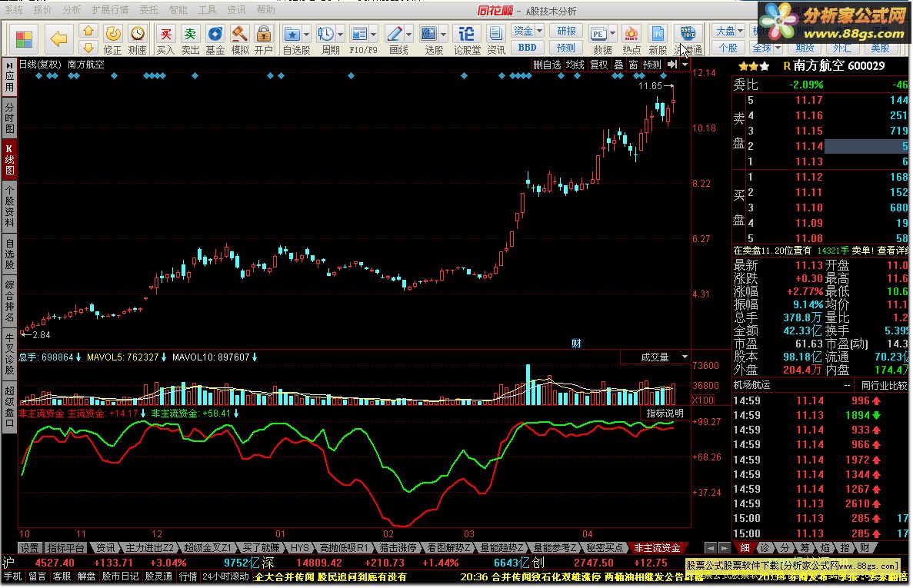Expand the 画线 dropdown arrow
913x588 pixels.
408,34
